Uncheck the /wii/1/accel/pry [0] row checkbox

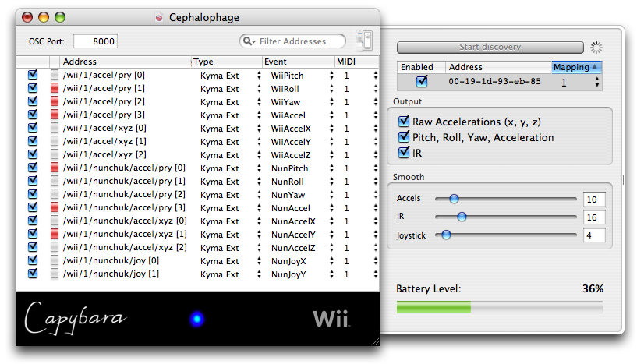(x=33, y=75)
